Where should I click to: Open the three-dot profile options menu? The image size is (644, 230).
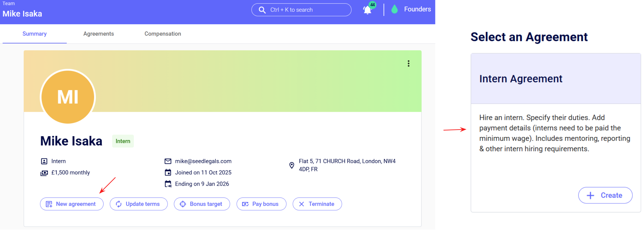coord(408,63)
